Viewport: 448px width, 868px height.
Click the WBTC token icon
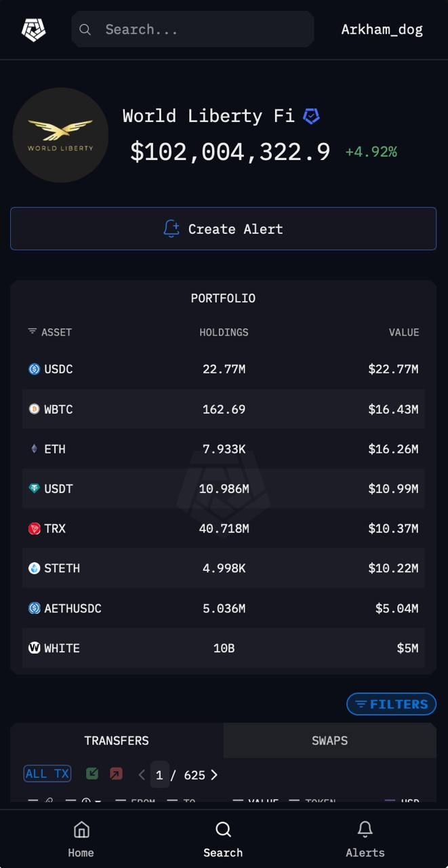click(x=35, y=409)
